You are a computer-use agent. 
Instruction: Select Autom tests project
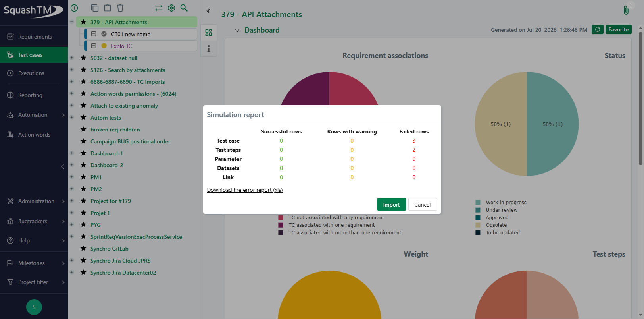(x=106, y=118)
